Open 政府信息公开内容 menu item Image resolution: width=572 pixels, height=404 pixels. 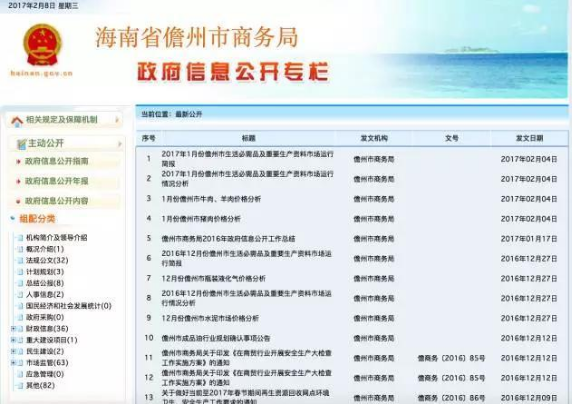coord(57,201)
